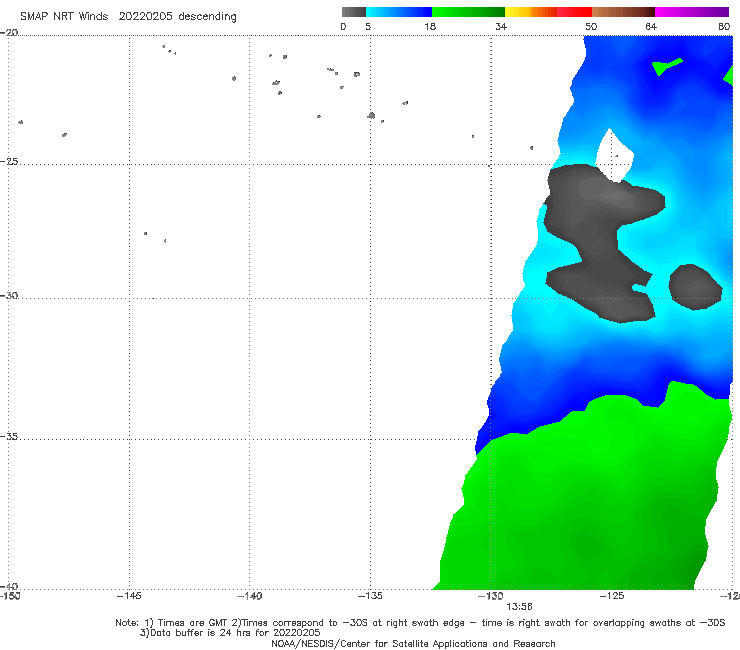Click the magenta-purple 64-80 segment of color bar
Viewport: 740px width, 650px height.
[x=692, y=12]
